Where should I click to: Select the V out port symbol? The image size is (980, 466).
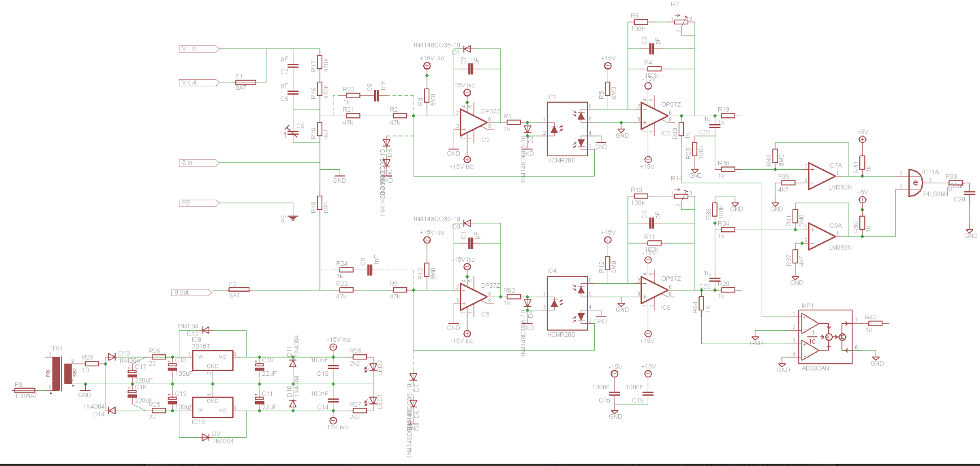(x=199, y=82)
